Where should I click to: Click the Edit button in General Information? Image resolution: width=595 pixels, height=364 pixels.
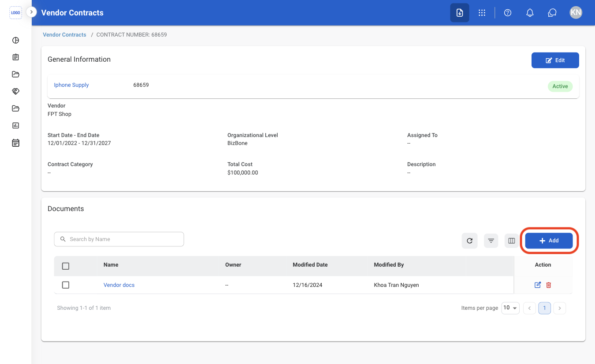pyautogui.click(x=555, y=60)
